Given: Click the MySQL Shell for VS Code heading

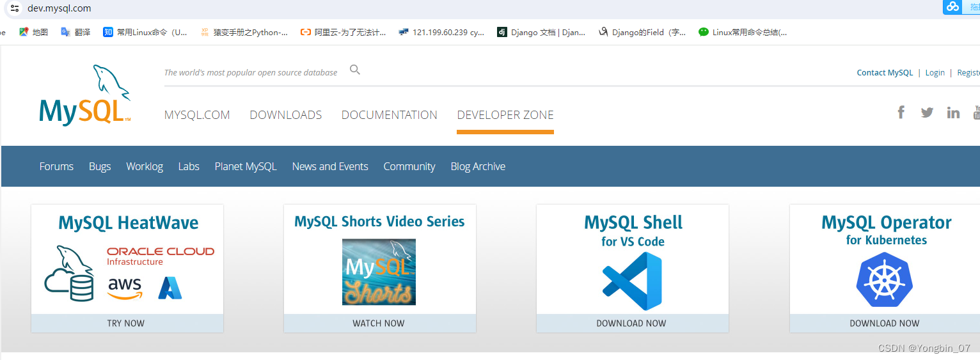Looking at the screenshot, I should [x=633, y=230].
